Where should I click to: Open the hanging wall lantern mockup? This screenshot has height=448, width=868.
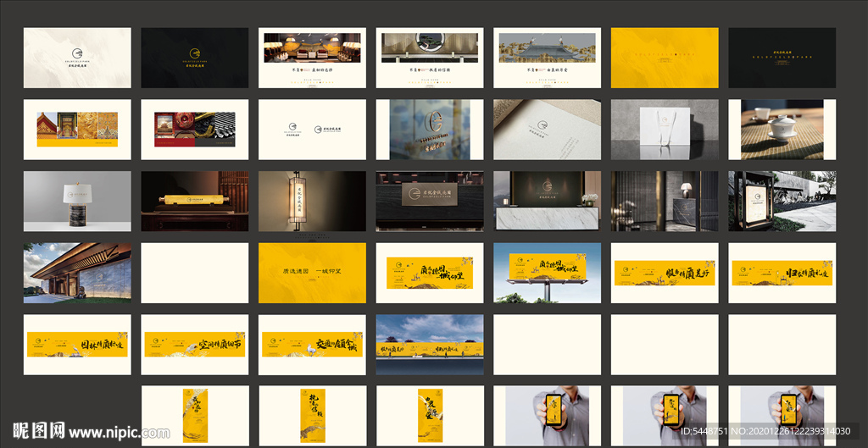tap(312, 202)
